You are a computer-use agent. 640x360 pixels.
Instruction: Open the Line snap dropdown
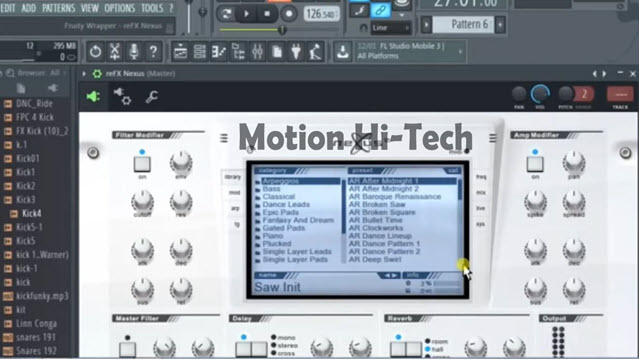pos(390,28)
